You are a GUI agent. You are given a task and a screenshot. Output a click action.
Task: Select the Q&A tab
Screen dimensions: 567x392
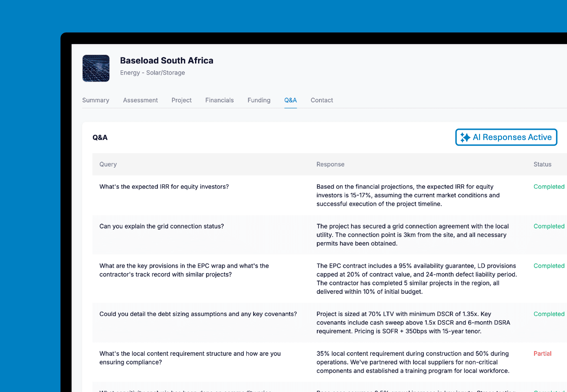tap(290, 100)
